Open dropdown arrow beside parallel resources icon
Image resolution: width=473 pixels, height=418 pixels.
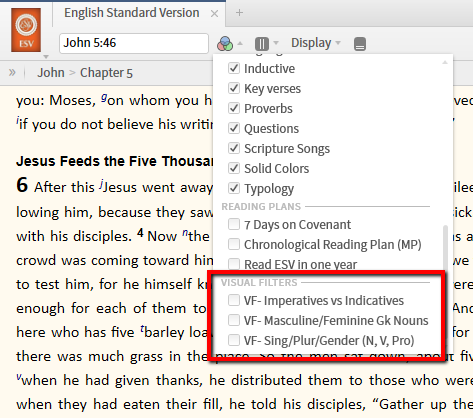pyautogui.click(x=276, y=43)
